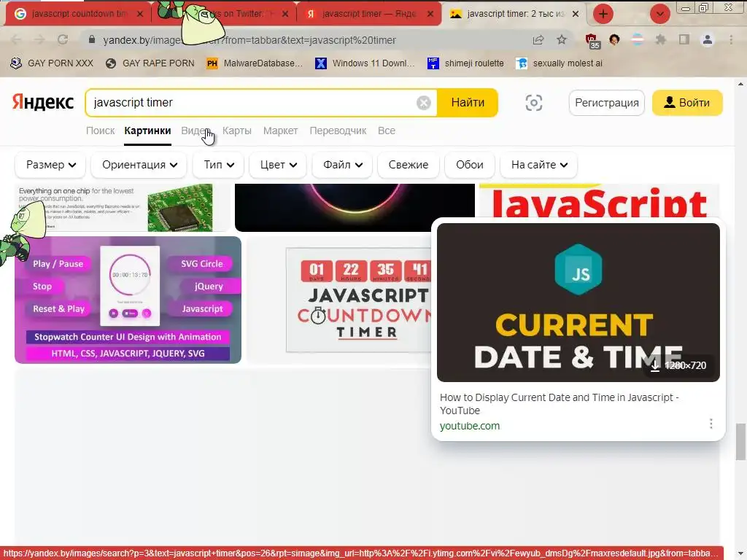Open the three-dot menu on the preview card
Viewport: 747px width, 560px height.
click(x=711, y=424)
